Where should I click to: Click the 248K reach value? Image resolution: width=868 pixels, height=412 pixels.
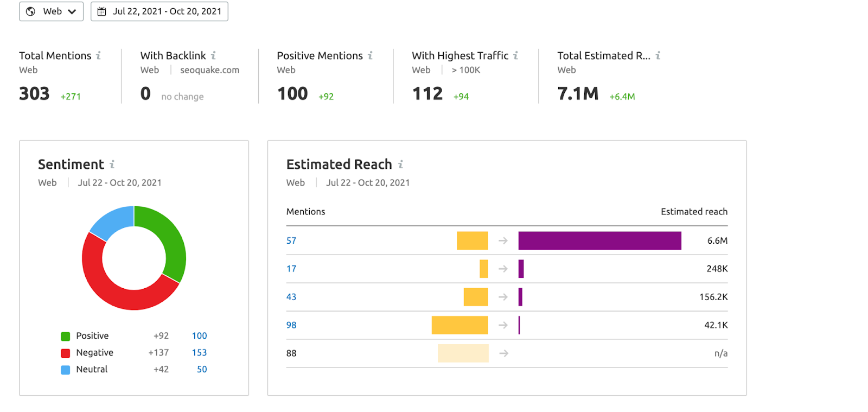pyautogui.click(x=717, y=269)
